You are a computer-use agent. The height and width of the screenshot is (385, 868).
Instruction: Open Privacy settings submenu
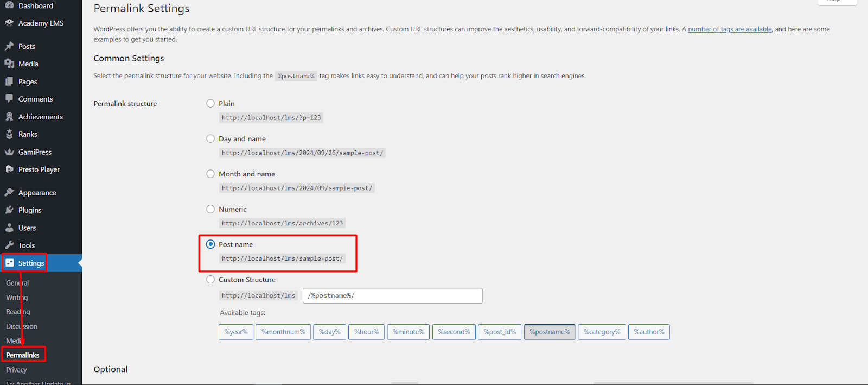(x=16, y=370)
